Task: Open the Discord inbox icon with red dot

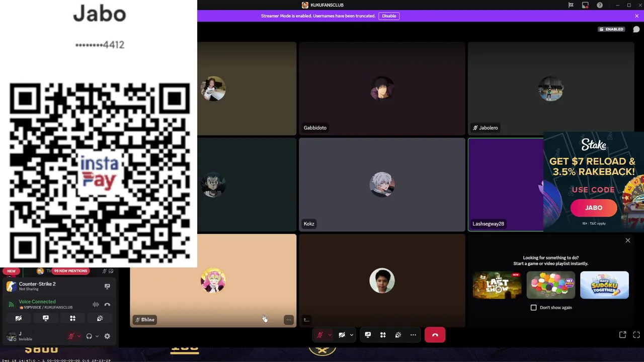Action: click(x=585, y=5)
